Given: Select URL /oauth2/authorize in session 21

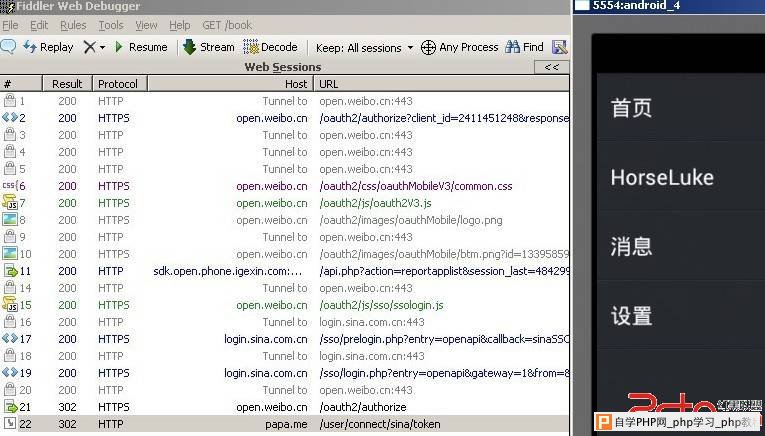Looking at the screenshot, I should (362, 407).
